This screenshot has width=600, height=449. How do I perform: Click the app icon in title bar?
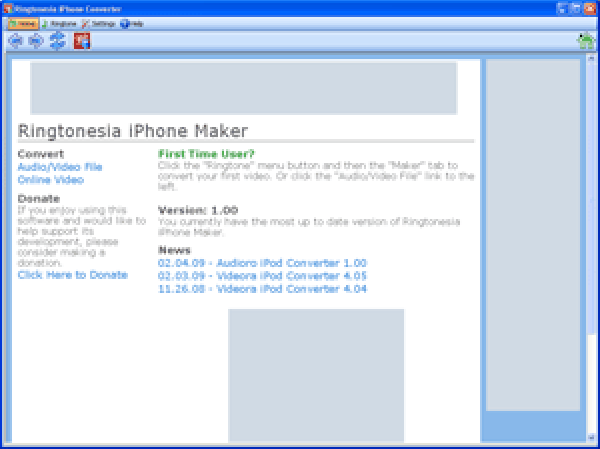(8, 8)
